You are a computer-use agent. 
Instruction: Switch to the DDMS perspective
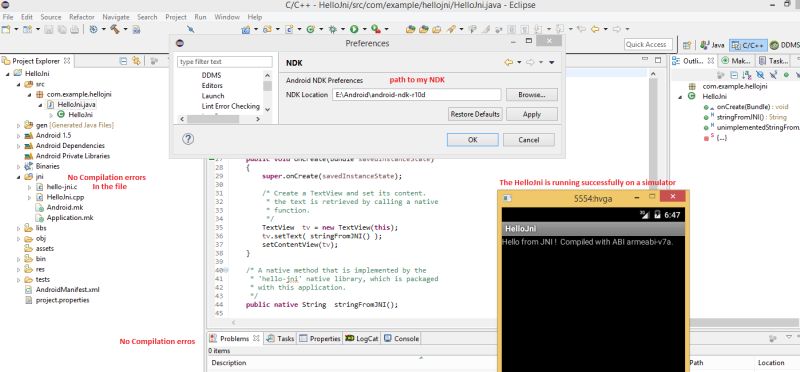point(784,45)
